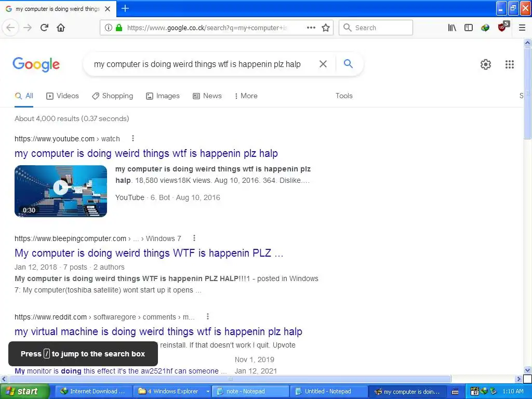This screenshot has height=399, width=532.
Task: Click the 'Press / to jump' tooltip
Action: (83, 354)
